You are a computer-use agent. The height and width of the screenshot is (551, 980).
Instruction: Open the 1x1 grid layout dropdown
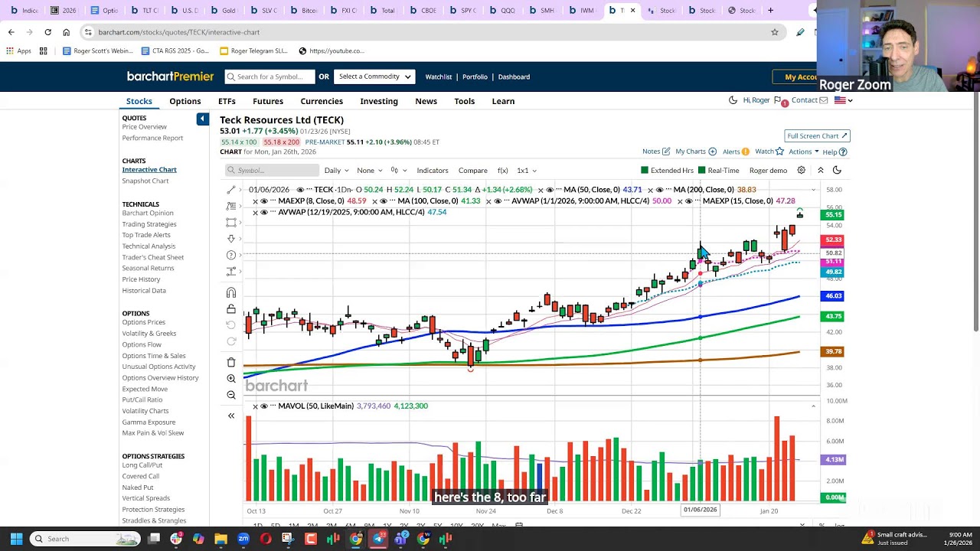coord(526,171)
